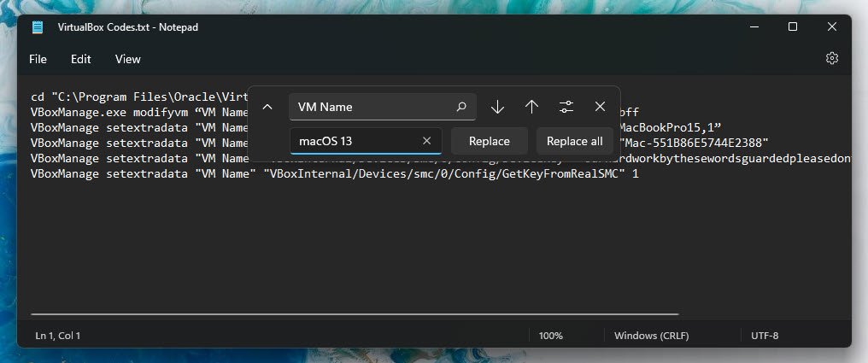The image size is (868, 363).
Task: Focus the replace field containing macOS 13
Action: pyautogui.click(x=366, y=141)
